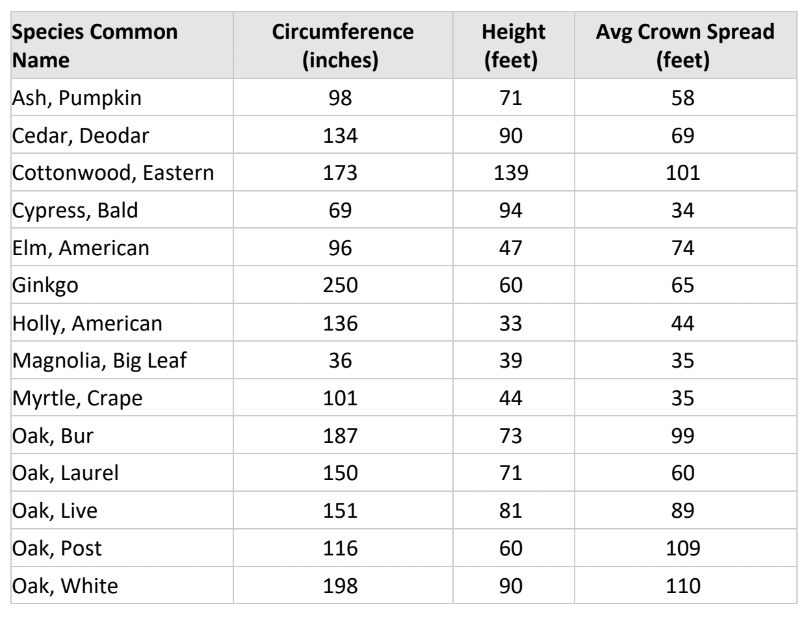This screenshot has width=810, height=619.
Task: Select the Avg Crown Spread header
Action: pos(684,46)
